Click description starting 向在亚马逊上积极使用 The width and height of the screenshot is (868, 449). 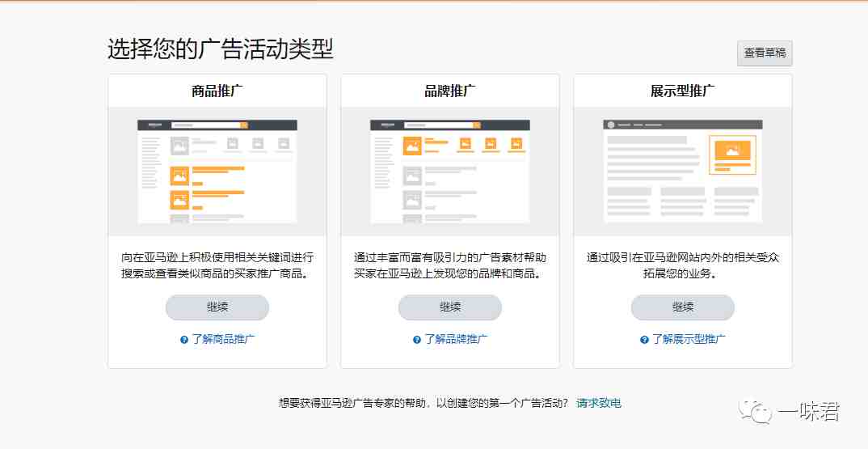(217, 265)
